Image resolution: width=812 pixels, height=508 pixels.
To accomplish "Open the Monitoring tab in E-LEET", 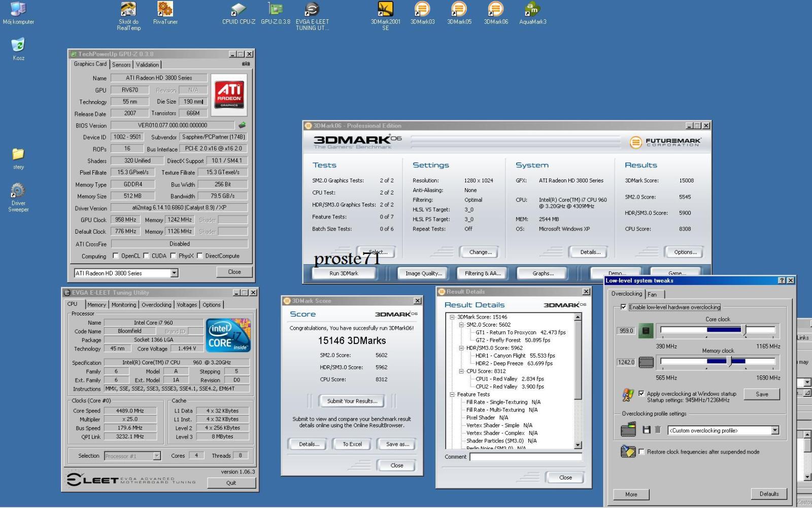I will pyautogui.click(x=124, y=305).
